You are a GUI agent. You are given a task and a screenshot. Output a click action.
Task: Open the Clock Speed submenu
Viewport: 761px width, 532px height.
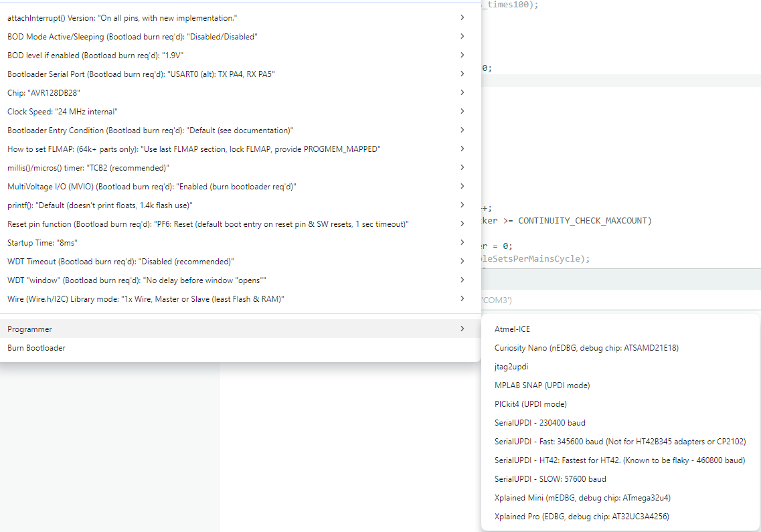62,112
